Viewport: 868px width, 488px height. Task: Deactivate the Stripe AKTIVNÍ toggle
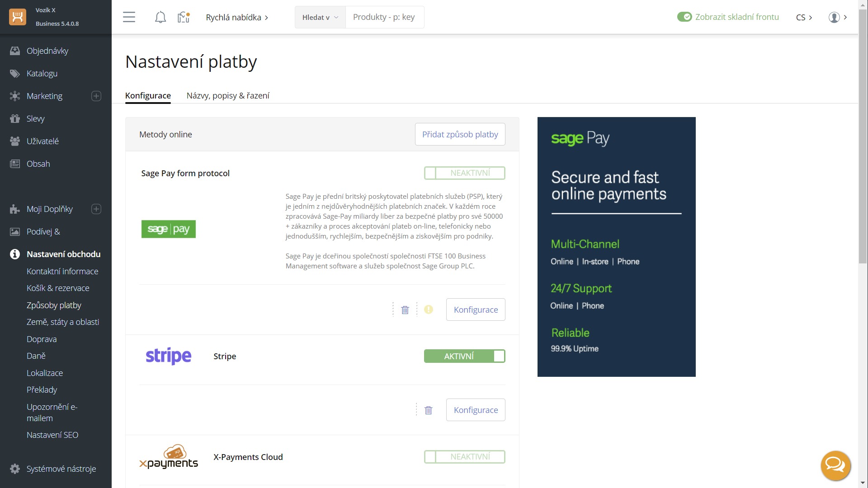465,356
